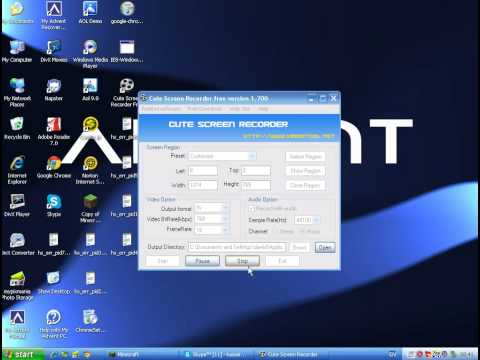Open the DivX Converter shortcut
This screenshot has height=360, width=480.
(x=17, y=244)
